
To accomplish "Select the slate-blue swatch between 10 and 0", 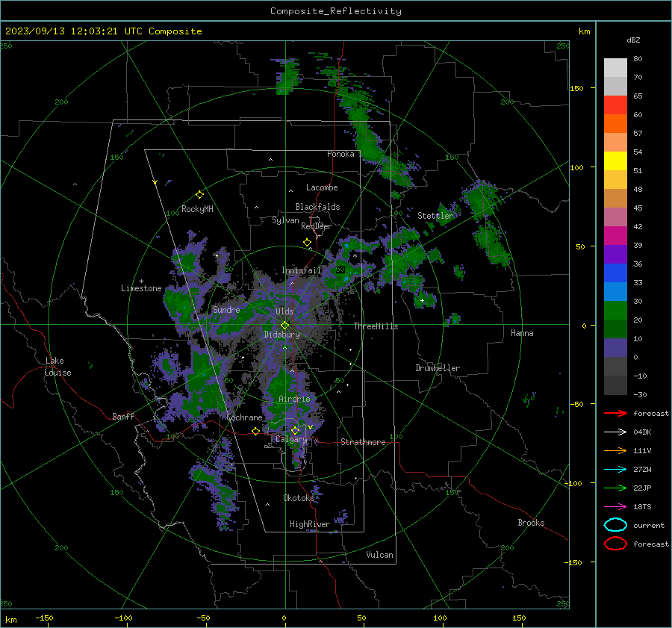I will 615,348.
